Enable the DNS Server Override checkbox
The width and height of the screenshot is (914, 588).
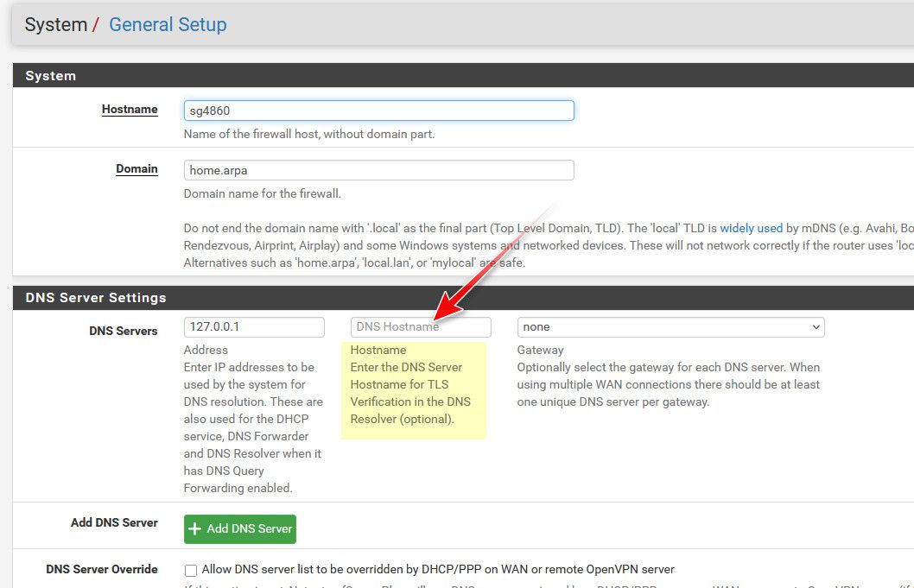click(191, 570)
